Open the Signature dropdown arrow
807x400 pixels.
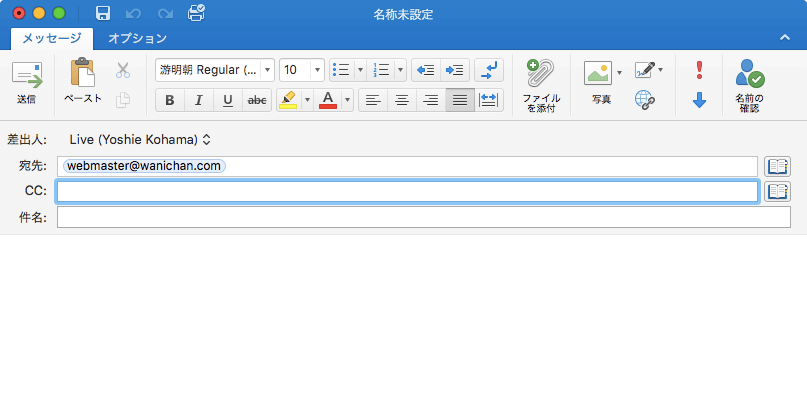pos(660,70)
